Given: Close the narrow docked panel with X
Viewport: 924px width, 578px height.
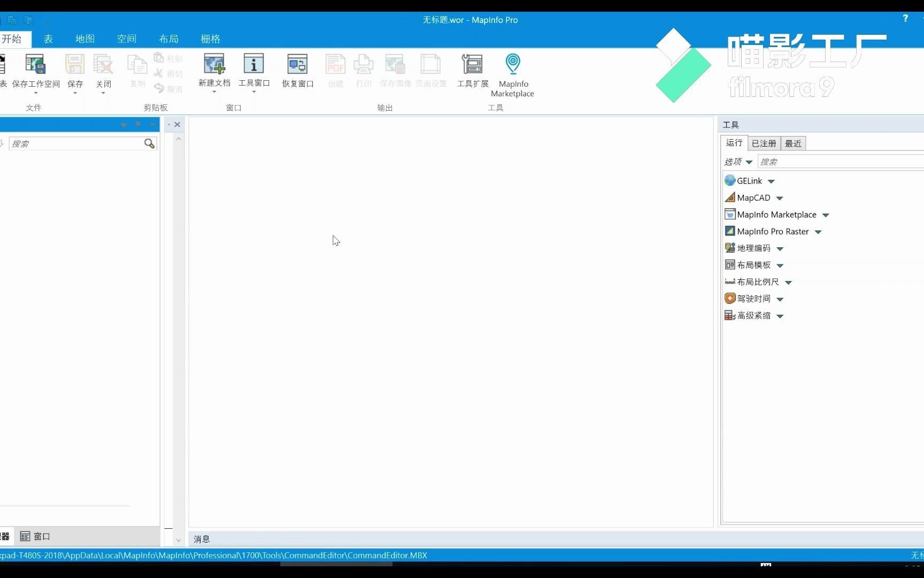Looking at the screenshot, I should (177, 125).
